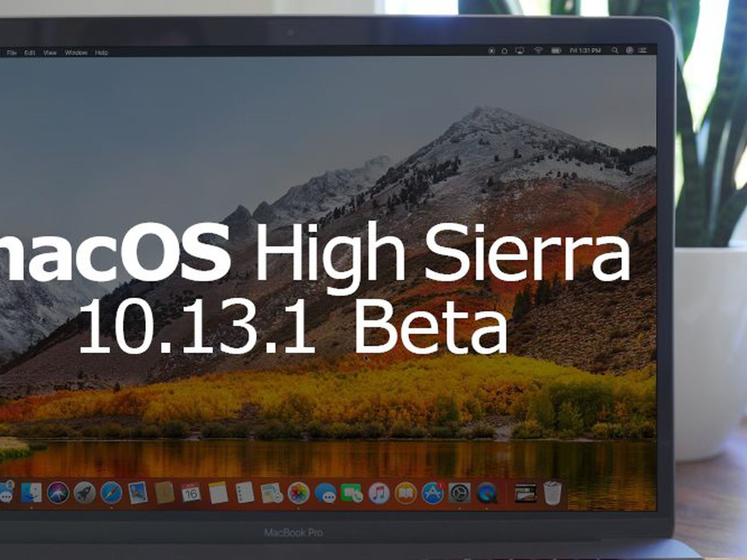Expand the battery status menu
The width and height of the screenshot is (747, 560).
coord(556,50)
